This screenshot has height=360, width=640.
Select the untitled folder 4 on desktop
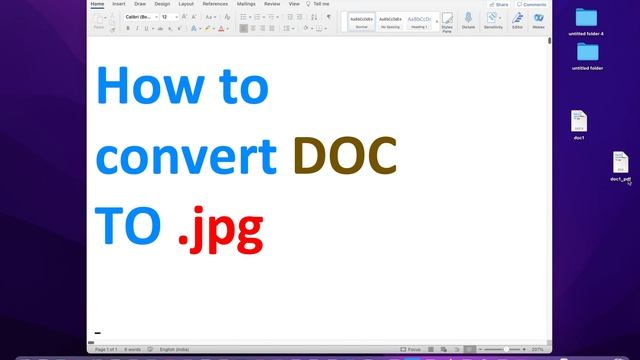586,22
